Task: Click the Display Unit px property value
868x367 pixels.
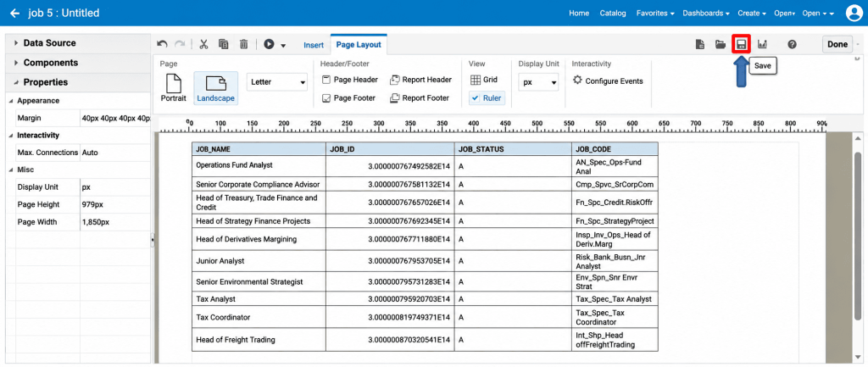Action: click(115, 187)
